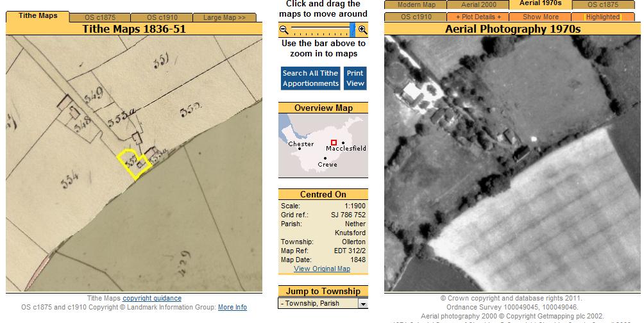
Task: Open the More Info link
Action: coord(232,307)
